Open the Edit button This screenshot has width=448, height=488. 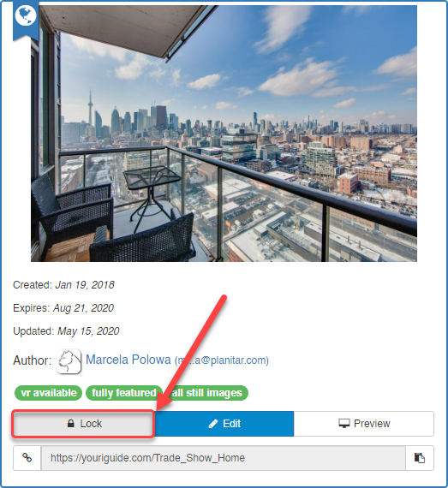pos(224,424)
